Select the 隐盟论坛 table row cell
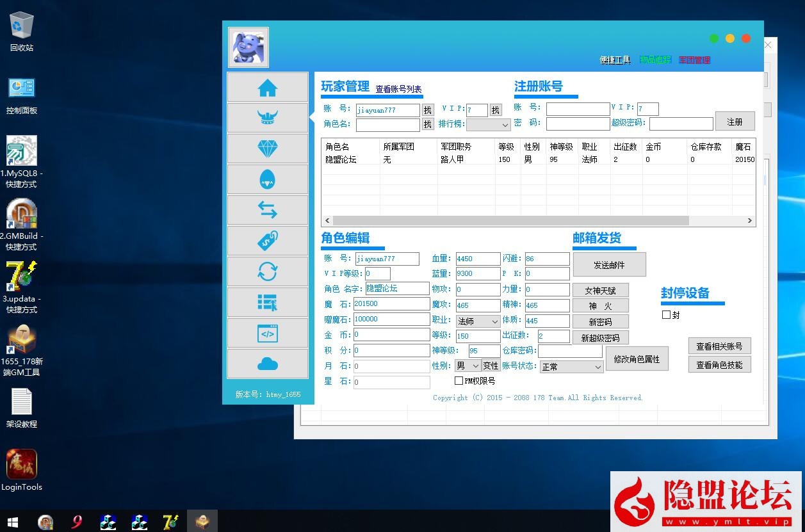This screenshot has height=532, width=805. (x=341, y=159)
